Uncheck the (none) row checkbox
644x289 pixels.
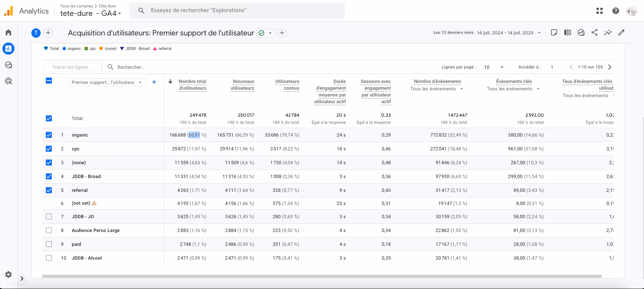click(x=49, y=163)
